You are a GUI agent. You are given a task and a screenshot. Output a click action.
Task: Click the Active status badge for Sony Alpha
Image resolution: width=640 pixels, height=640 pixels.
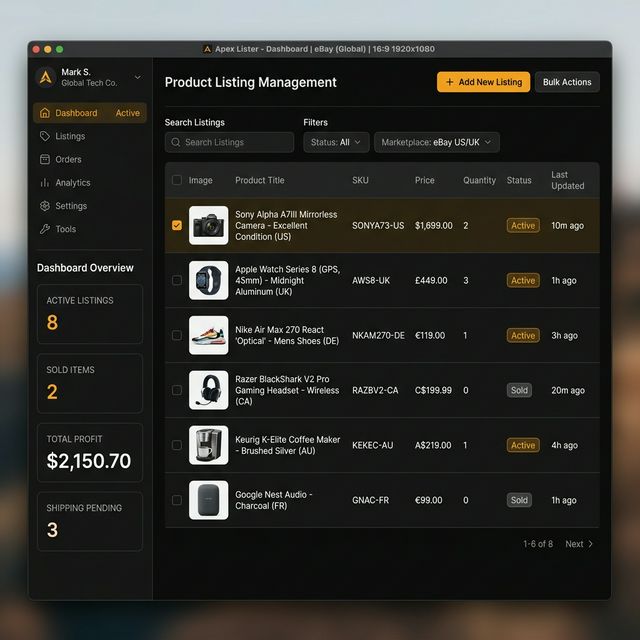click(523, 226)
